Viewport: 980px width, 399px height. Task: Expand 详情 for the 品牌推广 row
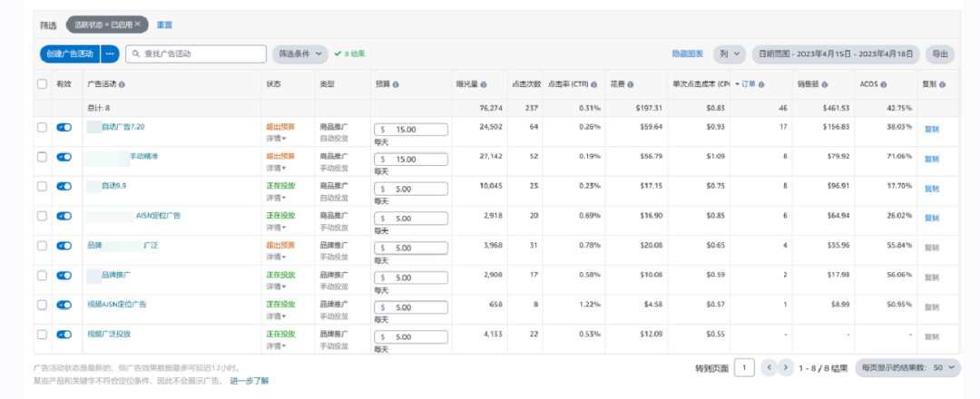pyautogui.click(x=276, y=287)
